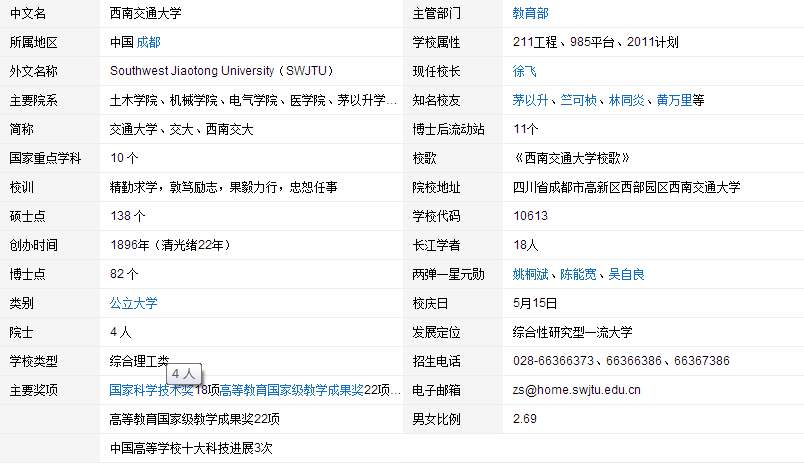Image resolution: width=804 pixels, height=464 pixels.
Task: Click the 博士后流动站 label
Action: pos(448,129)
